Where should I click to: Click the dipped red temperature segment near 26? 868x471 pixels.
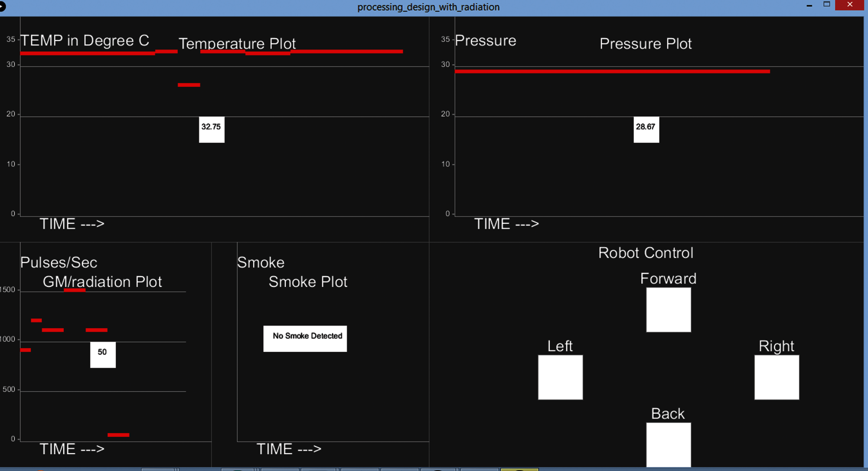click(x=189, y=85)
